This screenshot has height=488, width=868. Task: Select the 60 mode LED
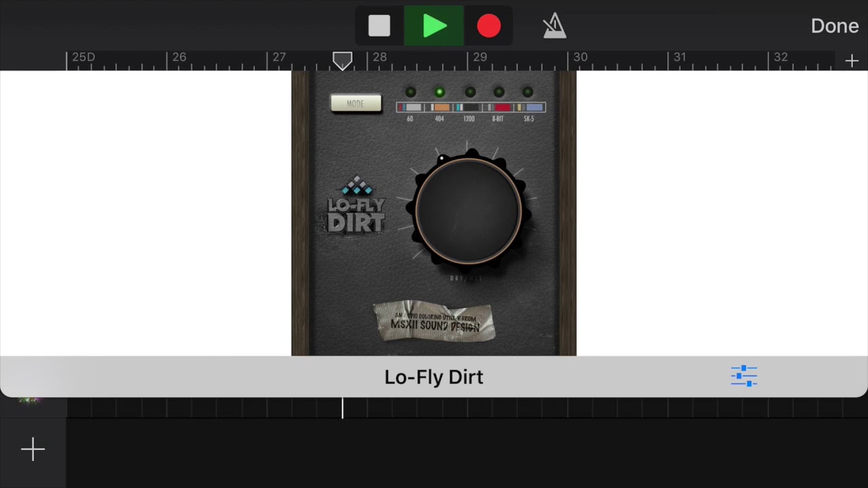click(x=410, y=92)
